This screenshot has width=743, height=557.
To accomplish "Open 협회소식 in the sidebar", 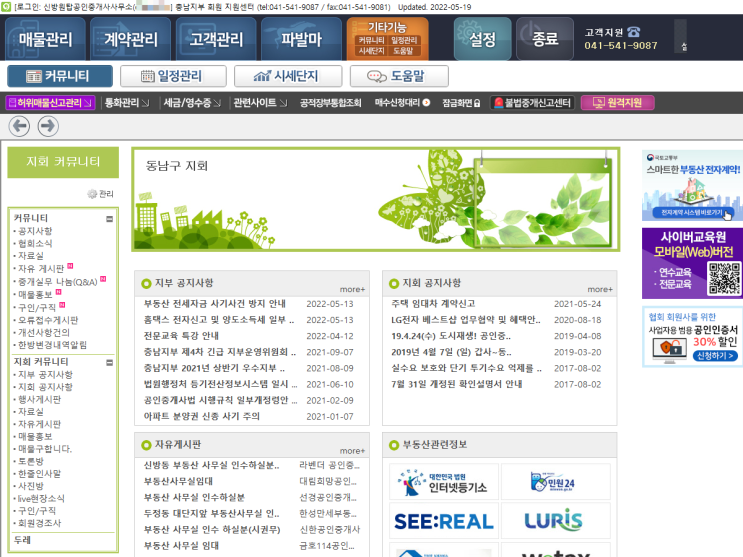I will (35, 243).
